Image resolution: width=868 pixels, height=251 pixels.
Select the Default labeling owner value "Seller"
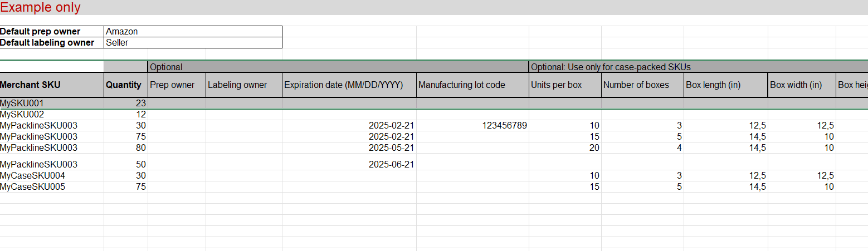pyautogui.click(x=117, y=42)
